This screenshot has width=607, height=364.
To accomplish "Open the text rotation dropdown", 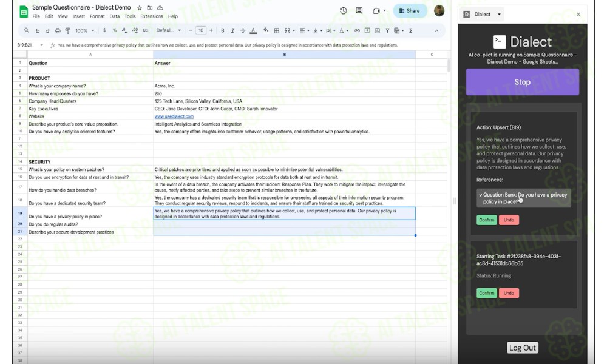I will click(x=344, y=30).
